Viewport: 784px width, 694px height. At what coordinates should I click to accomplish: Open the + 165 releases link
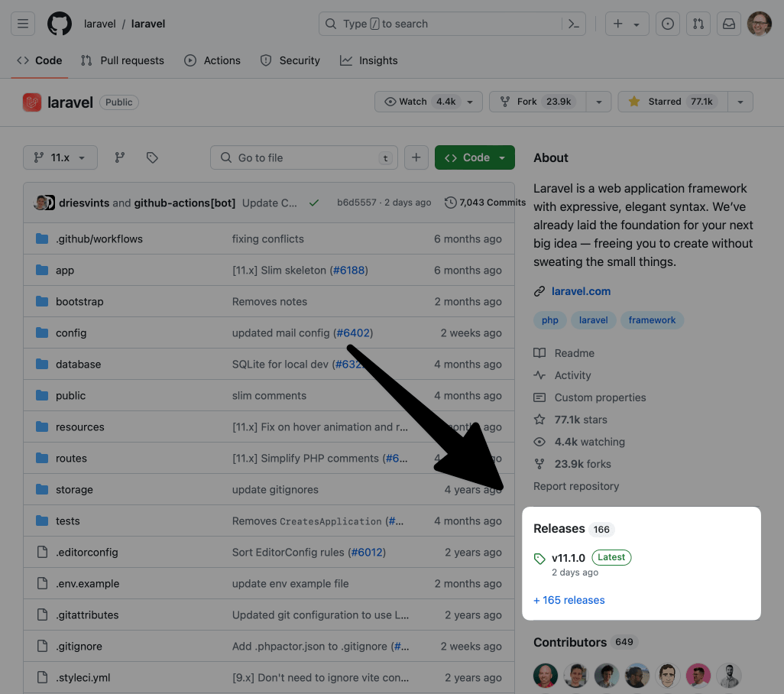(x=569, y=600)
